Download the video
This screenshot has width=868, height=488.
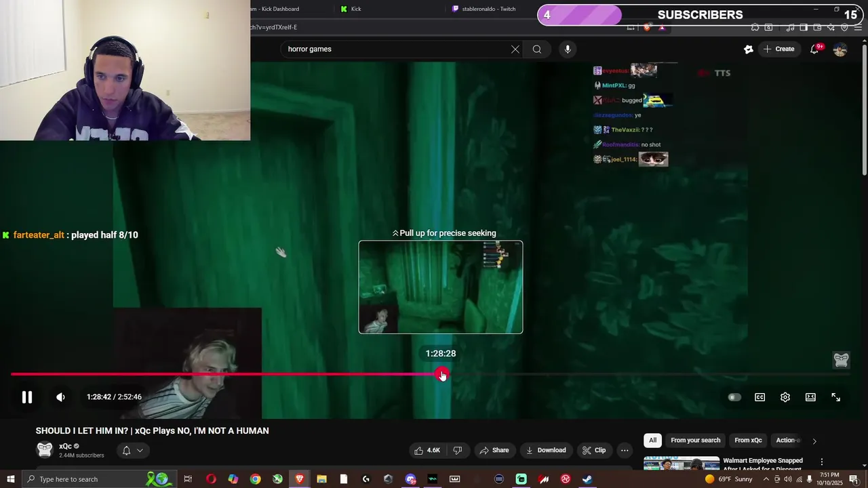[x=545, y=450]
